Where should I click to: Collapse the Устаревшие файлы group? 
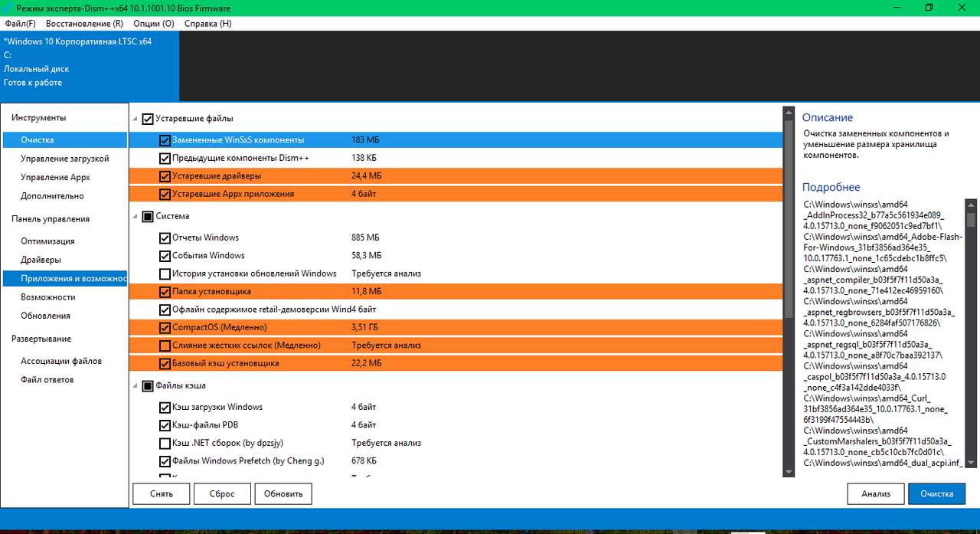pos(136,120)
